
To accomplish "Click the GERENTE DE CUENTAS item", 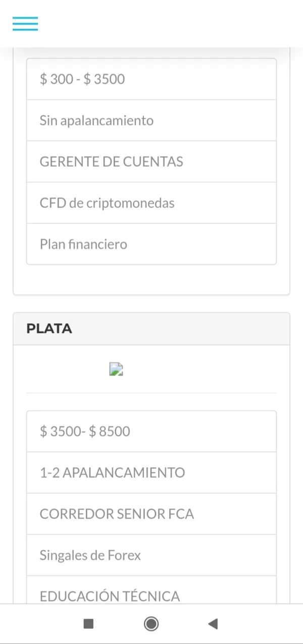I will click(x=151, y=162).
